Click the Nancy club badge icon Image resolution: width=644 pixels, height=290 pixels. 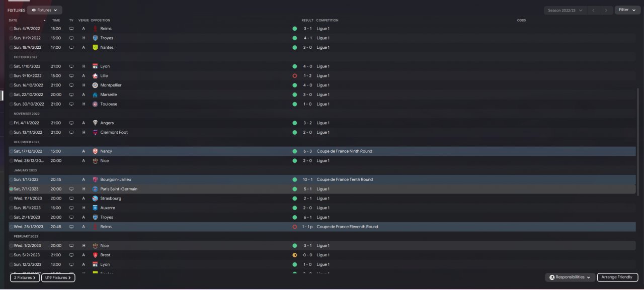pos(95,151)
